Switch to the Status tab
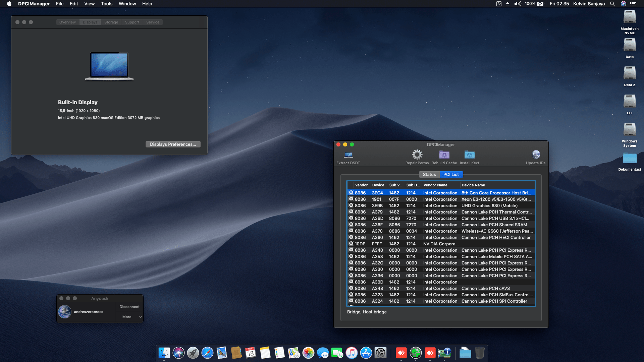Viewport: 644px width, 362px height. (x=429, y=174)
